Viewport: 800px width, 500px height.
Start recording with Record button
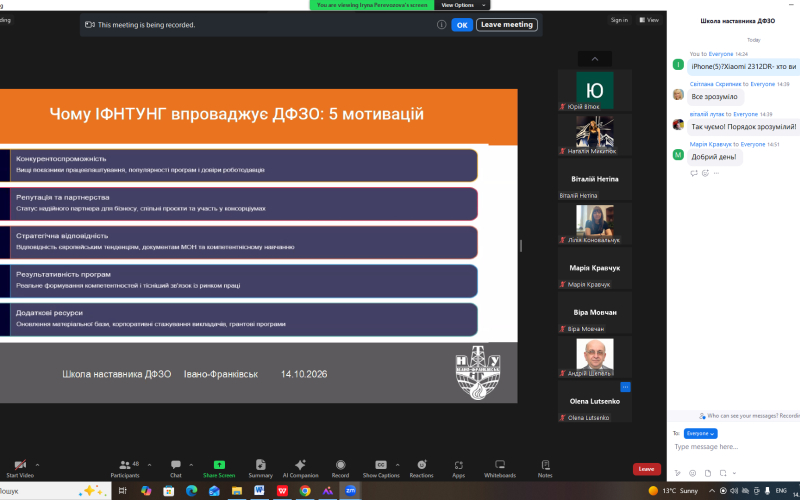click(340, 468)
